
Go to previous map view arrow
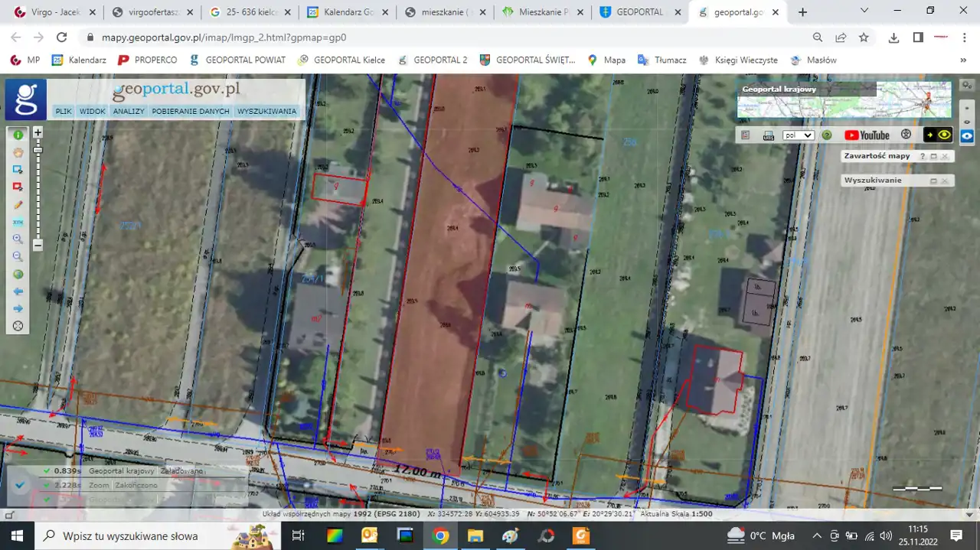pyautogui.click(x=18, y=291)
